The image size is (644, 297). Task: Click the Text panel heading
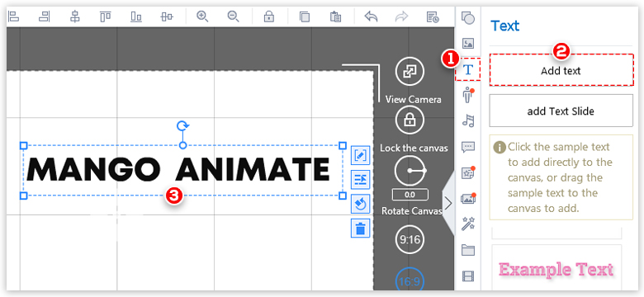coord(504,26)
